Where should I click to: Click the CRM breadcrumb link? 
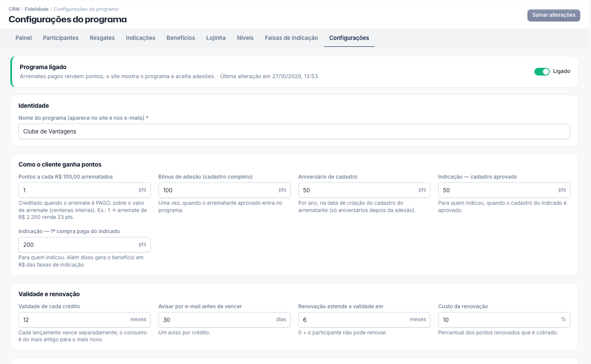click(14, 9)
